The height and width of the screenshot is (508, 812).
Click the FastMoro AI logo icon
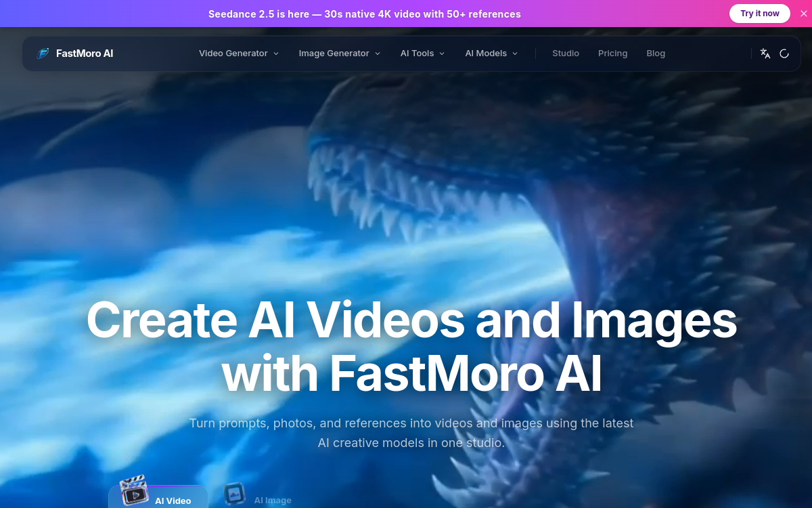tap(43, 54)
